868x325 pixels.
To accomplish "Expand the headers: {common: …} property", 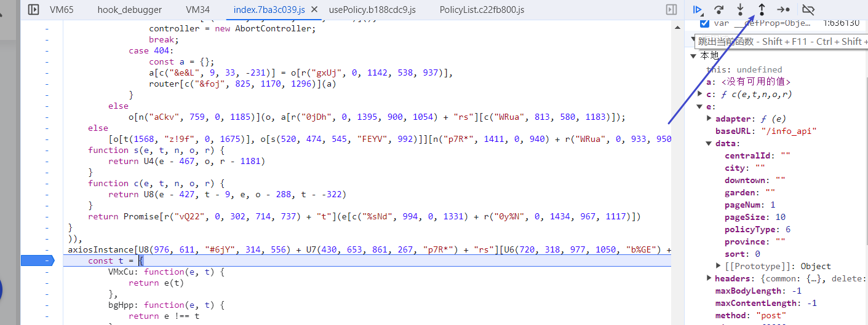I will point(710,278).
